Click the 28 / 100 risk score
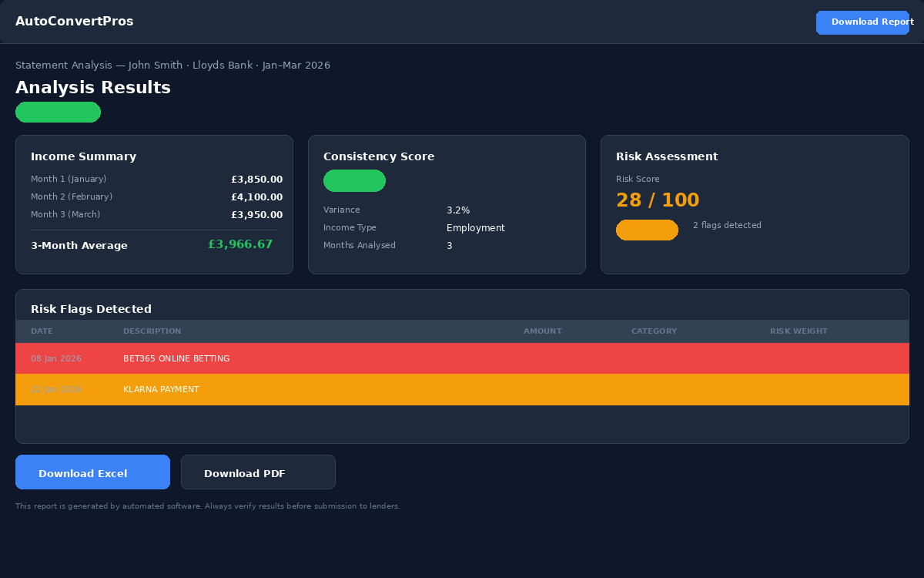The image size is (924, 578). 658,201
